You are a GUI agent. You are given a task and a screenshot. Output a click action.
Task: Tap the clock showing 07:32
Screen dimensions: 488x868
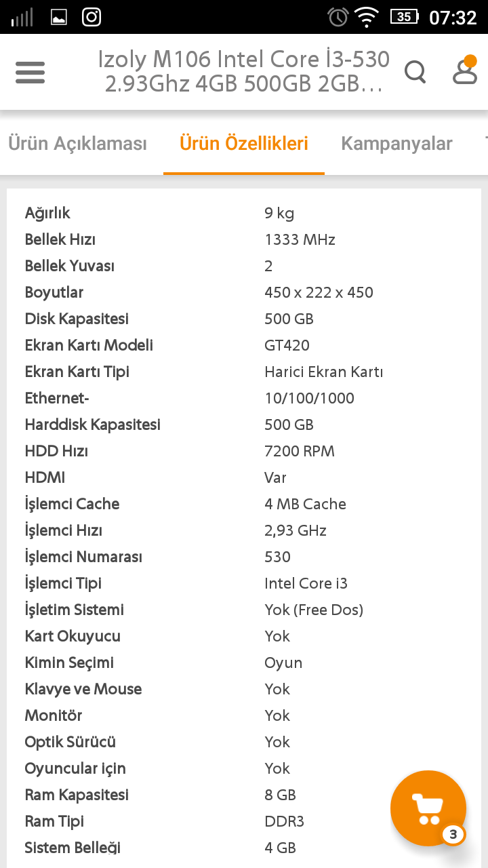[x=453, y=17]
